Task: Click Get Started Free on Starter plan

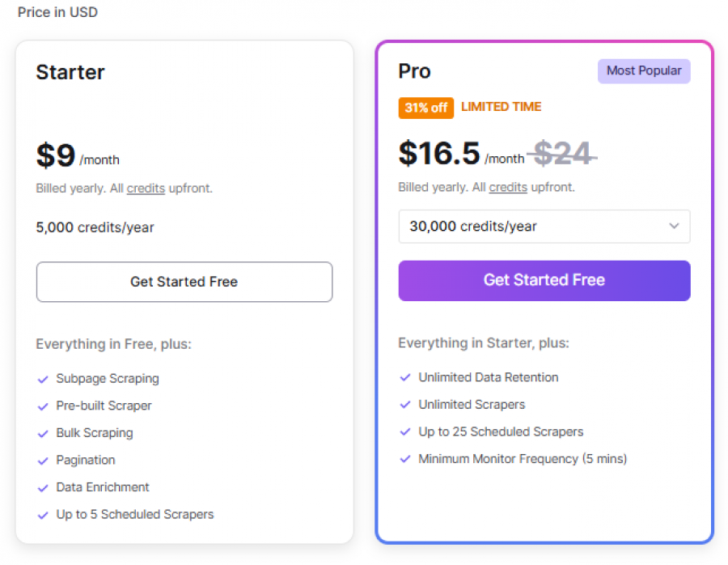Action: click(184, 282)
